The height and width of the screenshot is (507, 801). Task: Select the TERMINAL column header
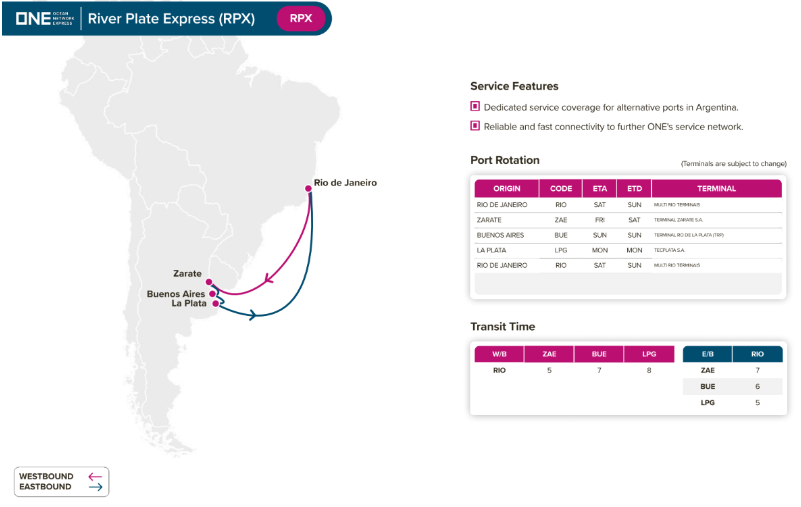[x=716, y=188]
